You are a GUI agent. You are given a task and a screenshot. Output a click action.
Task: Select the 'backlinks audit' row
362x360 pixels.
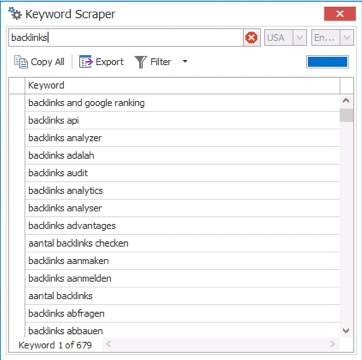tap(182, 173)
